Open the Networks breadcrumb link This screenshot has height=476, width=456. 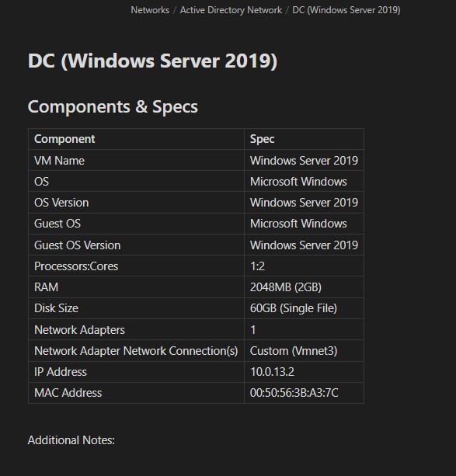point(150,10)
